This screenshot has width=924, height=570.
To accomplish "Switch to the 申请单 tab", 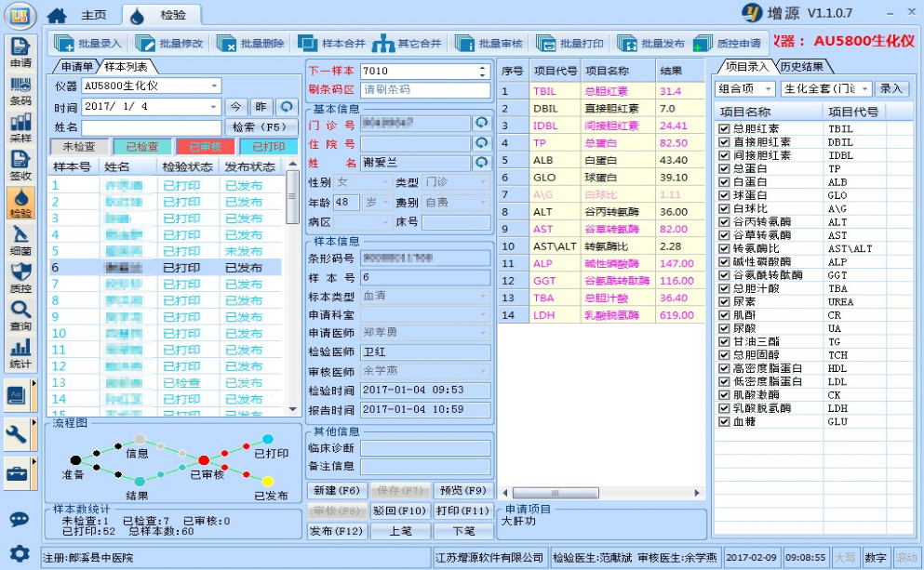I will (x=76, y=67).
